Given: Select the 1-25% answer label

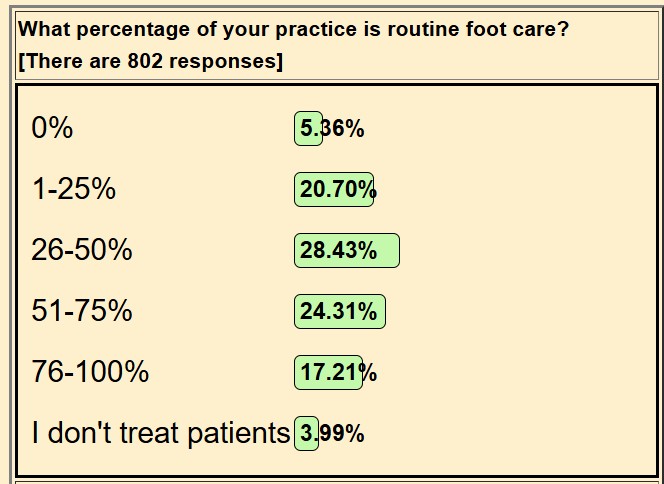Looking at the screenshot, I should click(x=73, y=188).
